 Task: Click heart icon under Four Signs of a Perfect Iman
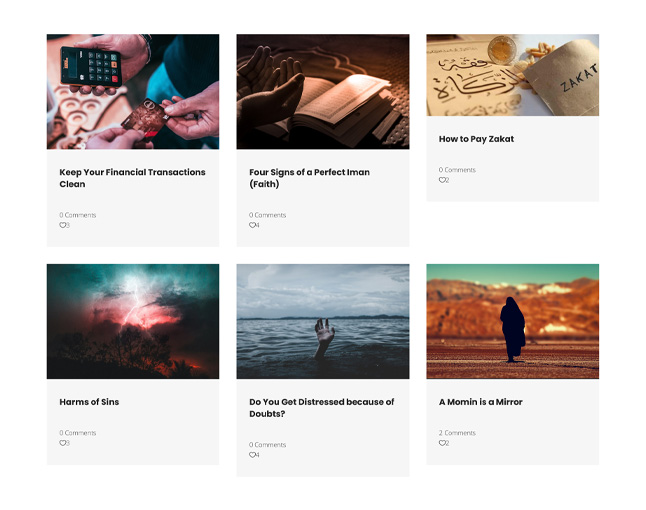(252, 225)
